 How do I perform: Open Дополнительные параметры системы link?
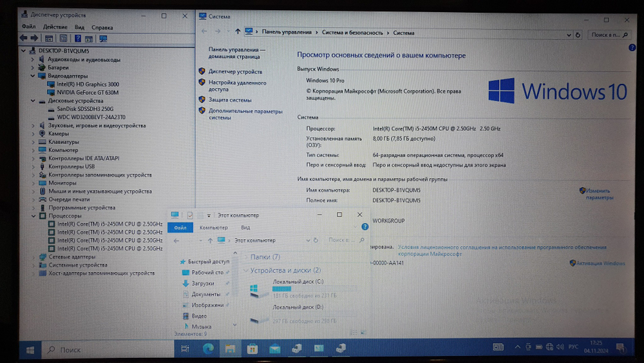[245, 114]
